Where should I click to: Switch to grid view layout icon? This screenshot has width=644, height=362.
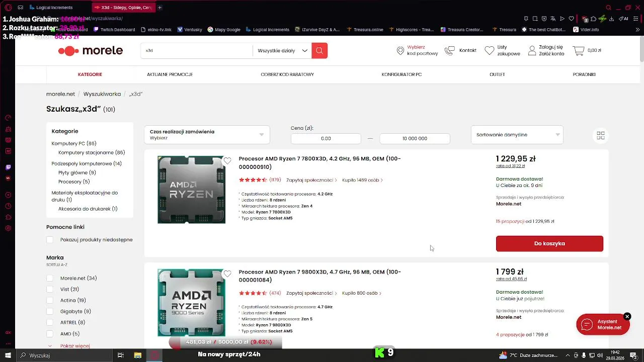click(x=601, y=135)
